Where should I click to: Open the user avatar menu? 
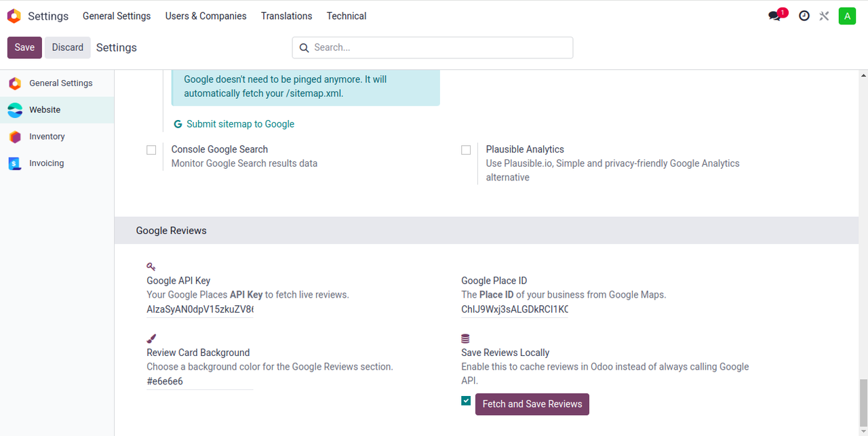tap(847, 16)
